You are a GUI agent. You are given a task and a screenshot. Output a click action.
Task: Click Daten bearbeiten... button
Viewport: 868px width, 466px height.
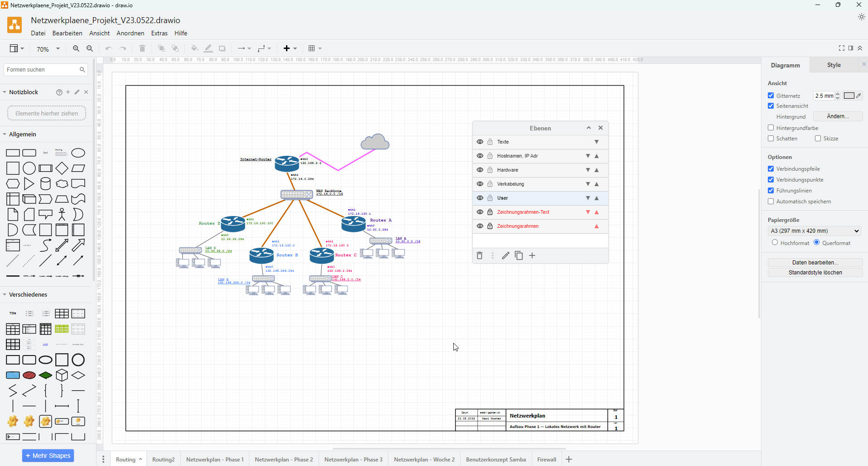coord(815,263)
